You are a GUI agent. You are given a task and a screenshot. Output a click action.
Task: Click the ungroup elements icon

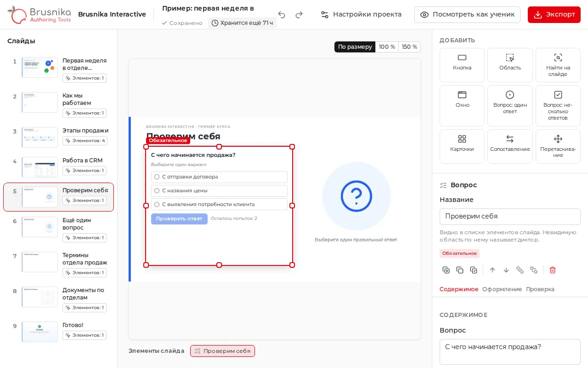(x=534, y=270)
